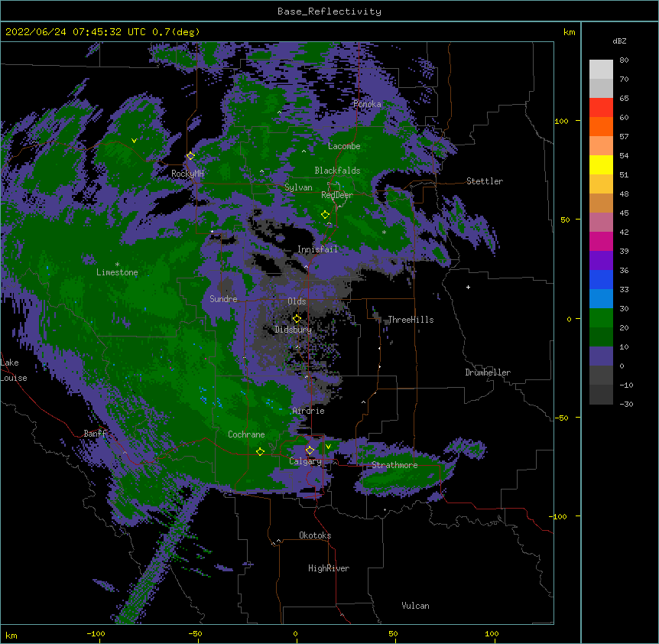
Task: Select the orange 60-57 dBZ legend swatch
Action: tap(601, 126)
